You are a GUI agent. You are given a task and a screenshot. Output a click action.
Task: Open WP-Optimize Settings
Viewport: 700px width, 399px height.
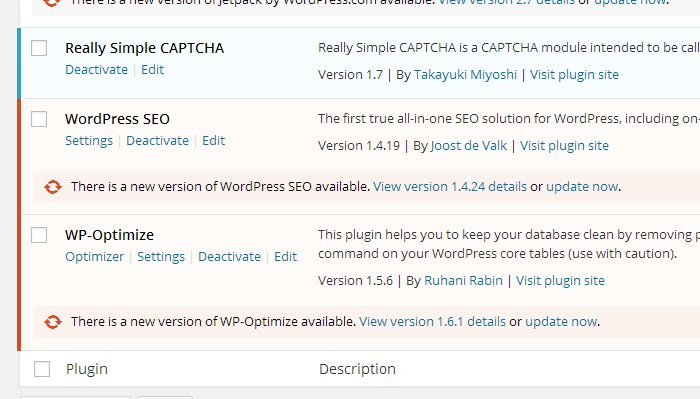click(x=161, y=257)
